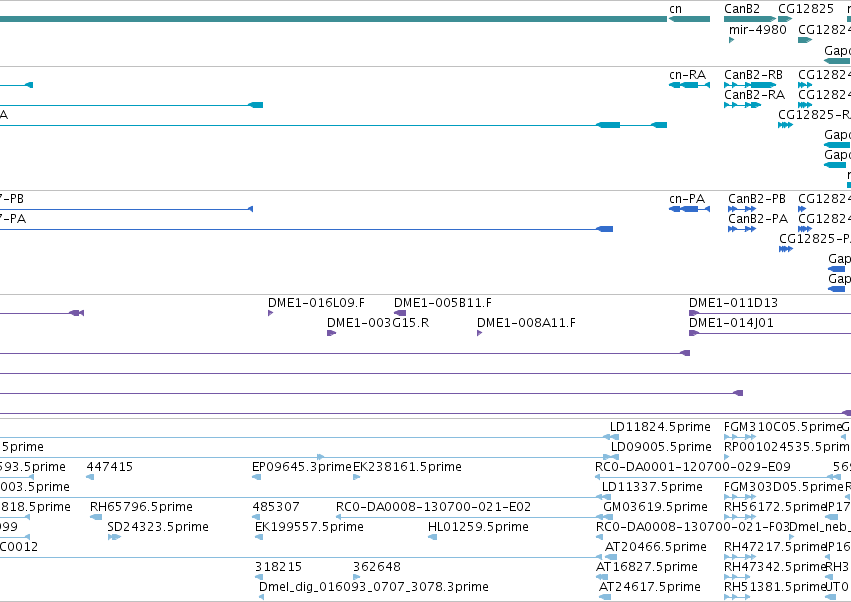Select the AT16827.5prime EST

[602, 578]
